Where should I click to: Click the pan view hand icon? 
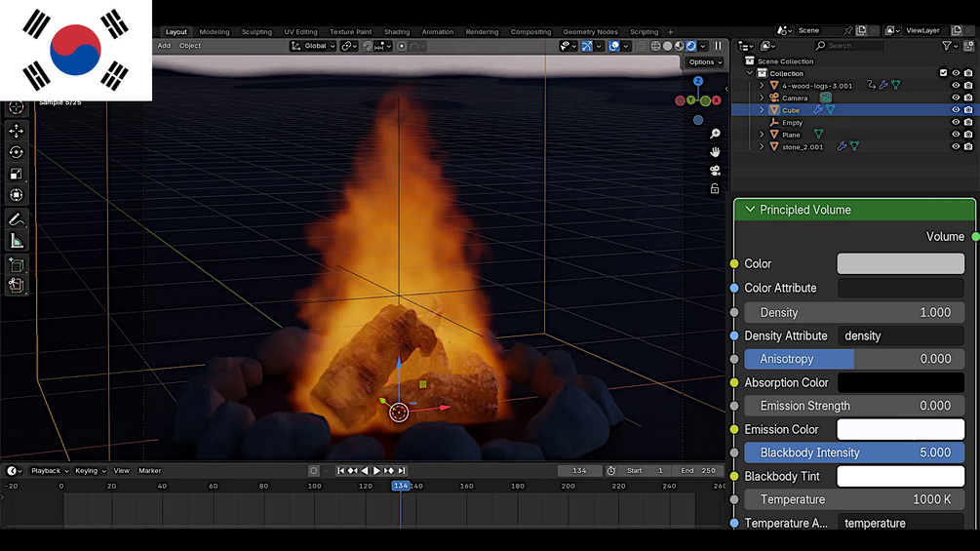tap(715, 152)
